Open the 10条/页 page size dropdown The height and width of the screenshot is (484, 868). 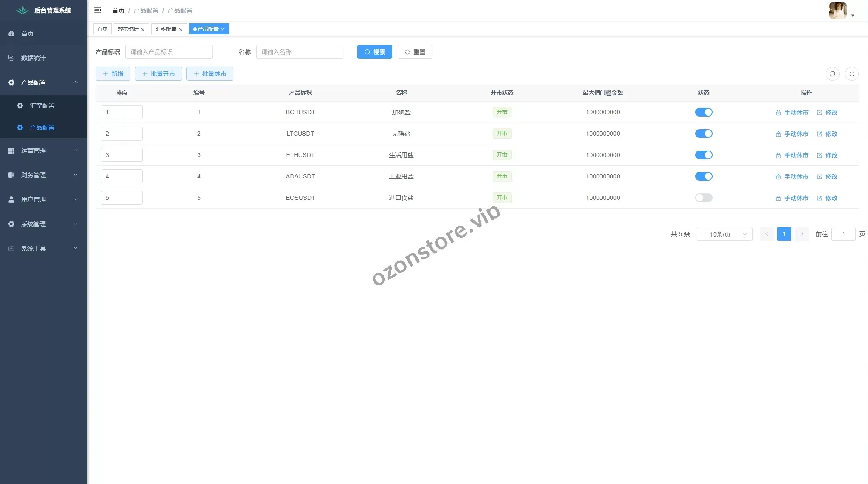[724, 234]
